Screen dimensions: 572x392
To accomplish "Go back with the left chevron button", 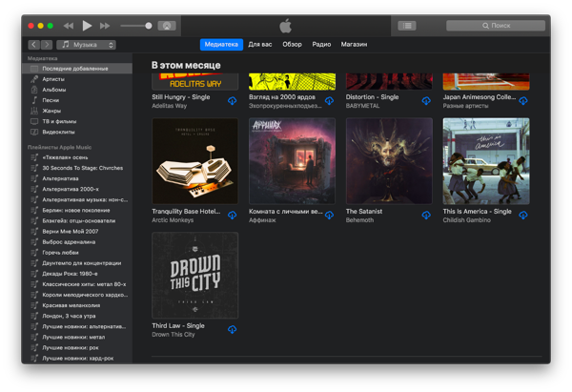I will [x=34, y=45].
